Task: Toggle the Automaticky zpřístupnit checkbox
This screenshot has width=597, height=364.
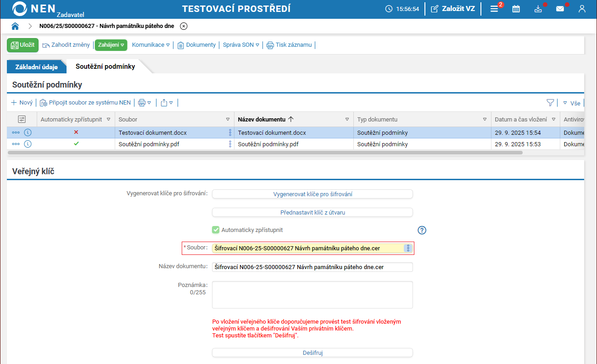Action: pos(216,230)
